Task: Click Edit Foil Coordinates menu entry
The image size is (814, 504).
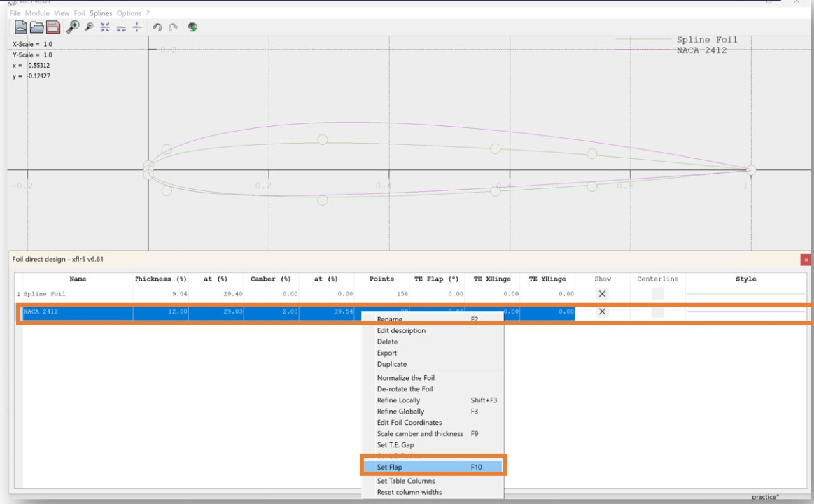Action: click(x=409, y=423)
